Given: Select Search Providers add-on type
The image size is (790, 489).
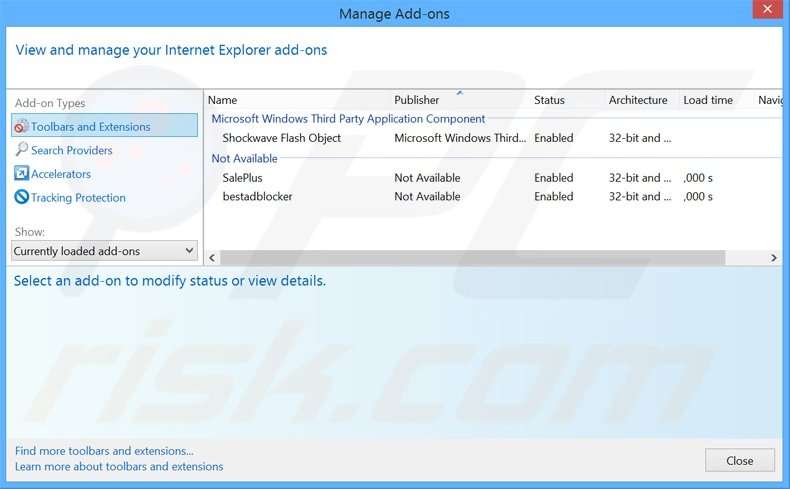Looking at the screenshot, I should pos(72,150).
